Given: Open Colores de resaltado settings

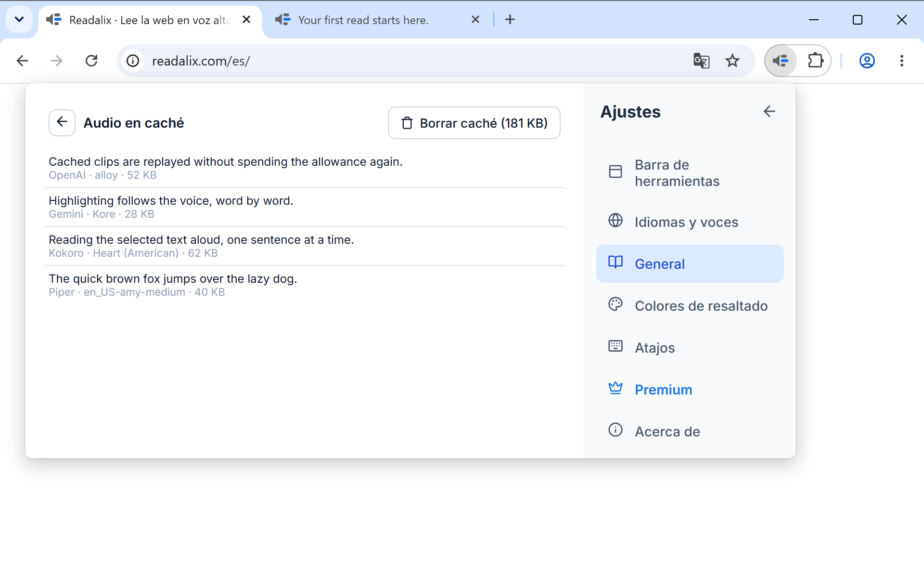Looking at the screenshot, I should (690, 305).
